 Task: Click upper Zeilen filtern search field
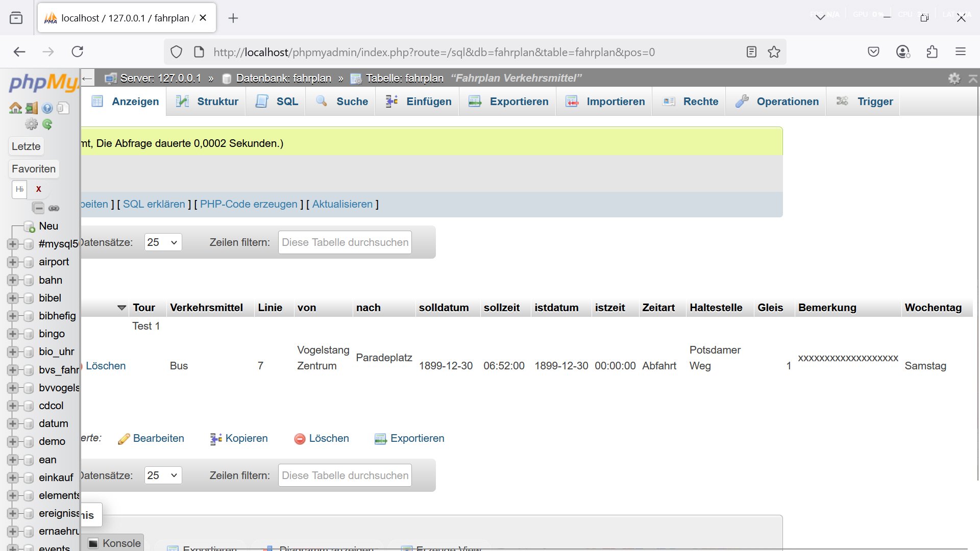click(345, 242)
